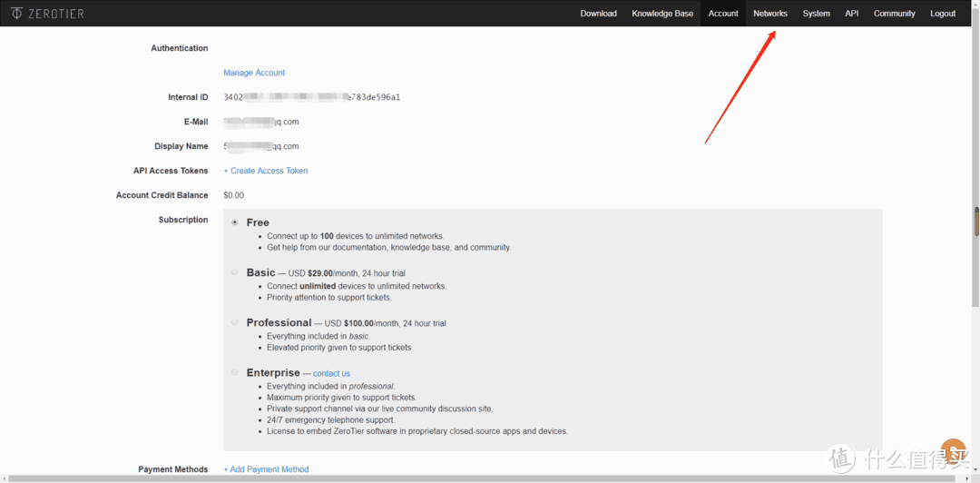Choose the Enterprise subscription radio button
This screenshot has height=483, width=980.
(x=235, y=372)
